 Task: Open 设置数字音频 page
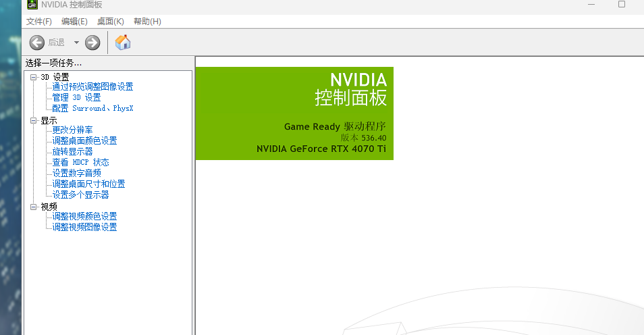76,173
